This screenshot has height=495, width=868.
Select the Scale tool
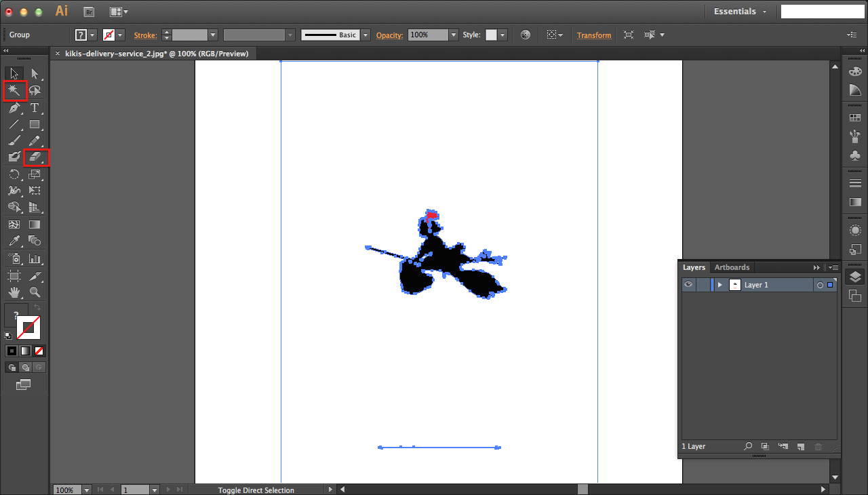click(x=35, y=174)
